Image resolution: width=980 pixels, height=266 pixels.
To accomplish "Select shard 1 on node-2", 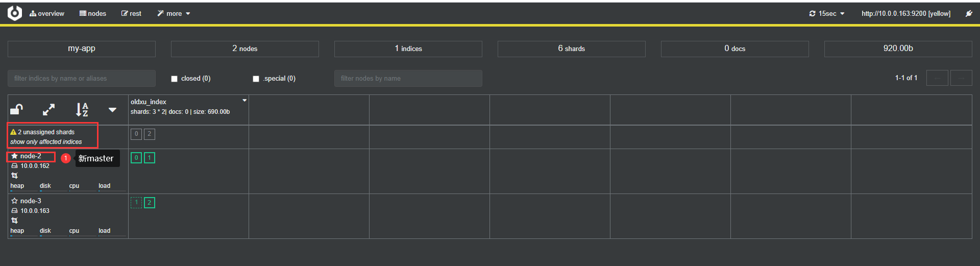I will 150,158.
